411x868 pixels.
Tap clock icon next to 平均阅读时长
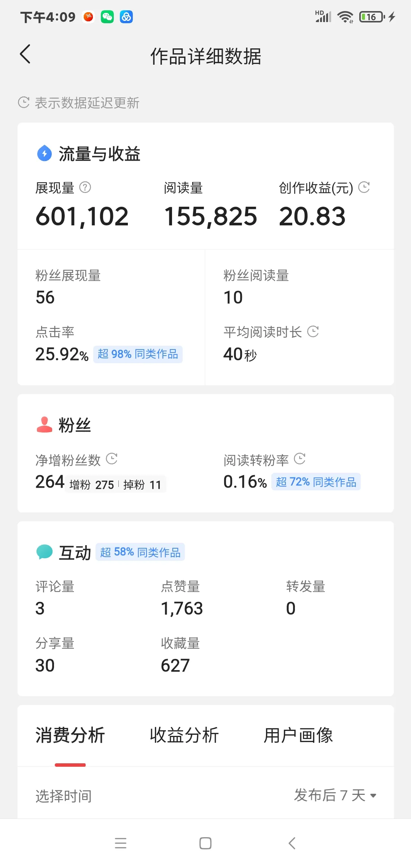313,332
